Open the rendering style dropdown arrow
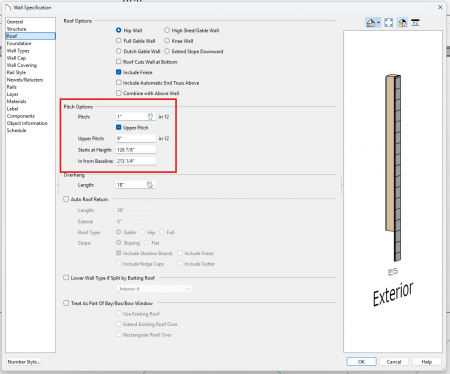Viewport: 450px width, 374px height. coord(378,23)
